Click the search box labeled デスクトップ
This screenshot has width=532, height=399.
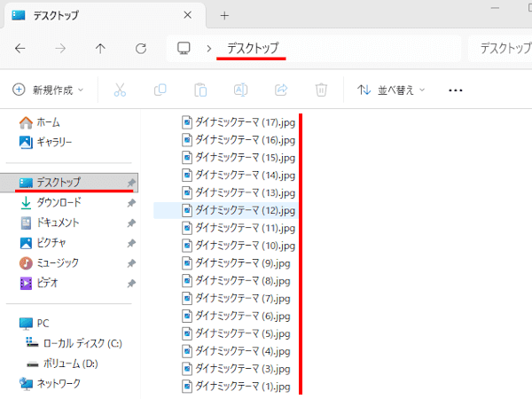tap(500, 49)
